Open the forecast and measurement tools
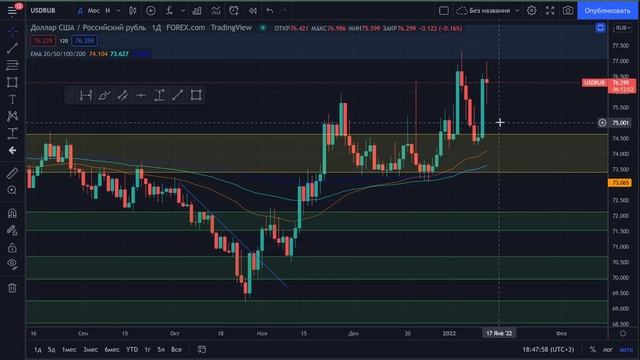The image size is (640, 360). click(x=12, y=133)
